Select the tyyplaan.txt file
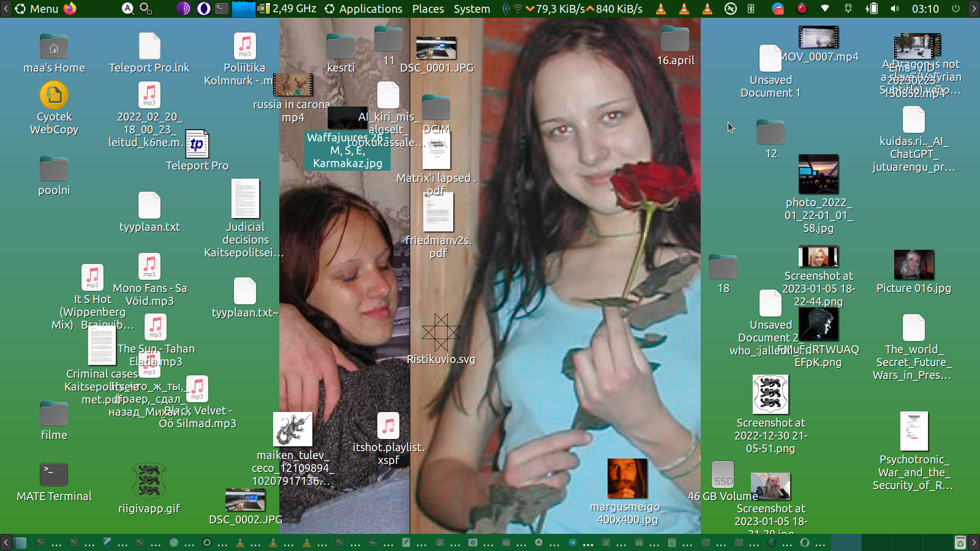The width and height of the screenshot is (980, 551). point(149,212)
